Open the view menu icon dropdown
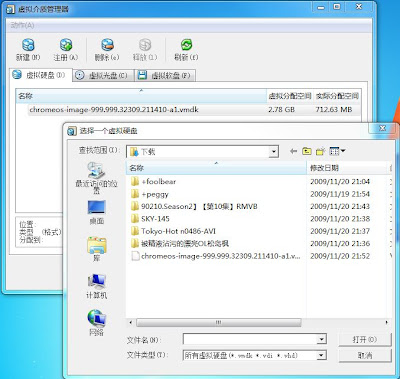Viewport: 400px width, 379px height. click(x=337, y=151)
